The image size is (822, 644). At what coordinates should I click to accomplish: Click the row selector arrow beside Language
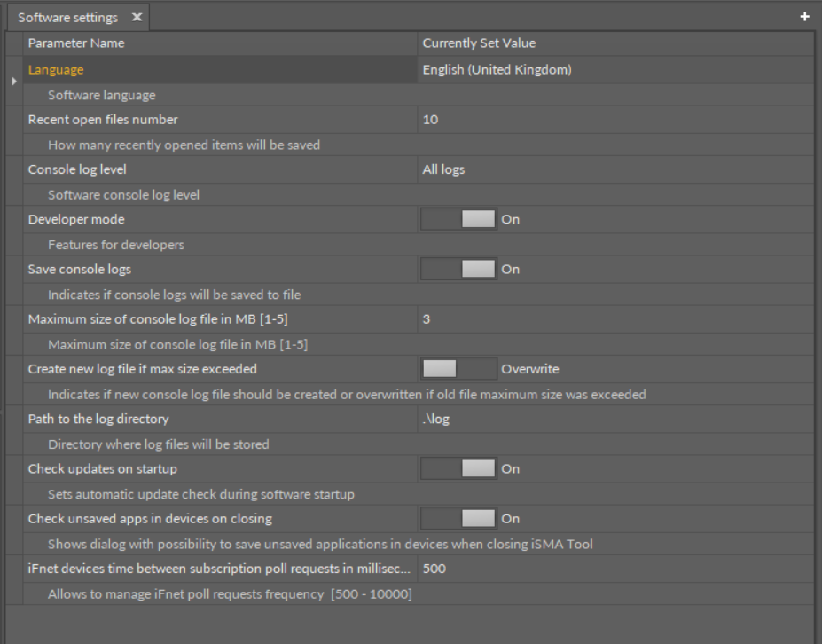[14, 80]
